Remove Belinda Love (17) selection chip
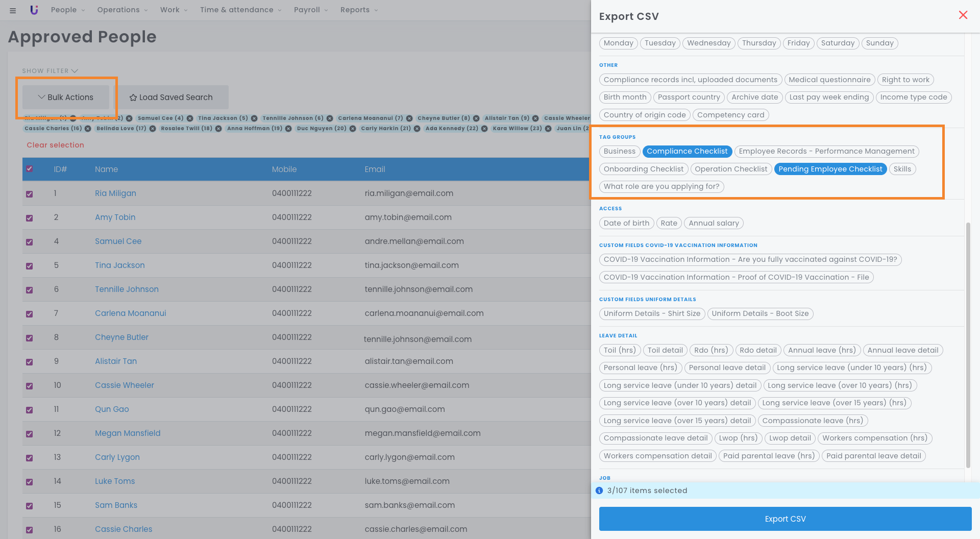This screenshot has height=539, width=980. pos(153,129)
